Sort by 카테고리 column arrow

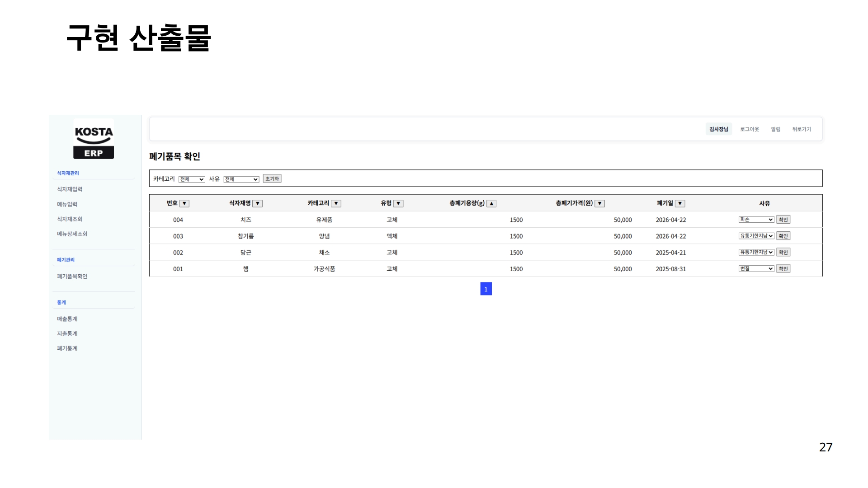336,204
